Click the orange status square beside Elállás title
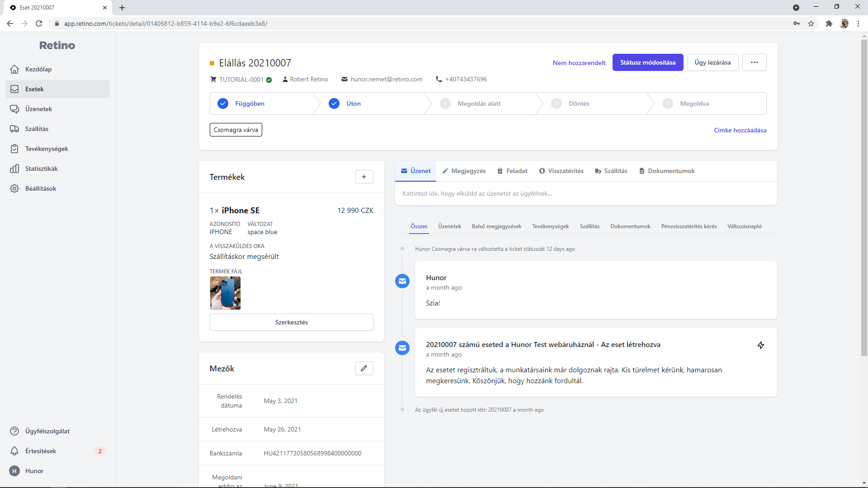This screenshot has width=868, height=488. point(212,63)
